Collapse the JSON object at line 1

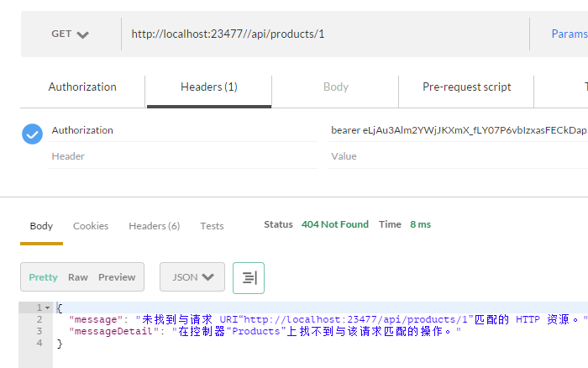[47, 308]
